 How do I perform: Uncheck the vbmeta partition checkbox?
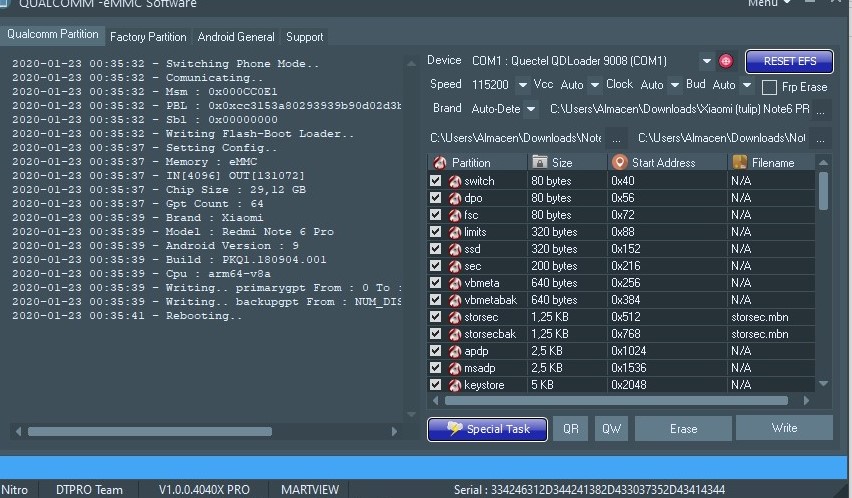(x=435, y=282)
